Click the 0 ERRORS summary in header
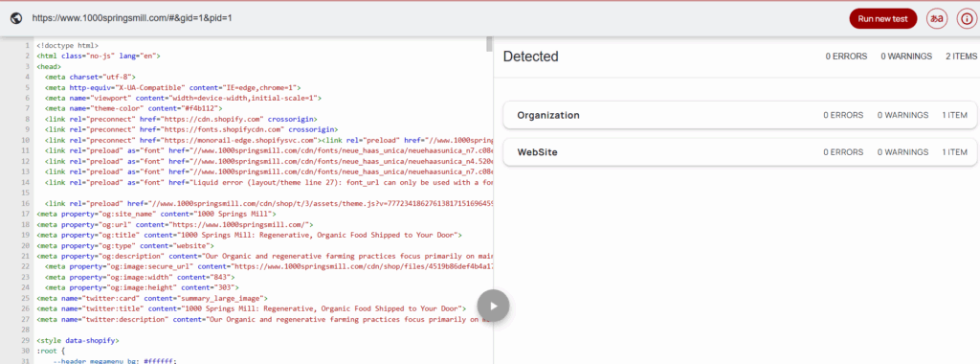 point(846,57)
